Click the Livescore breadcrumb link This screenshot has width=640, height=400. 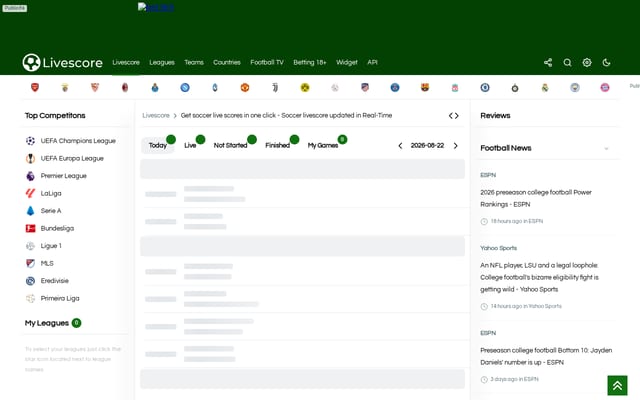[x=156, y=116]
